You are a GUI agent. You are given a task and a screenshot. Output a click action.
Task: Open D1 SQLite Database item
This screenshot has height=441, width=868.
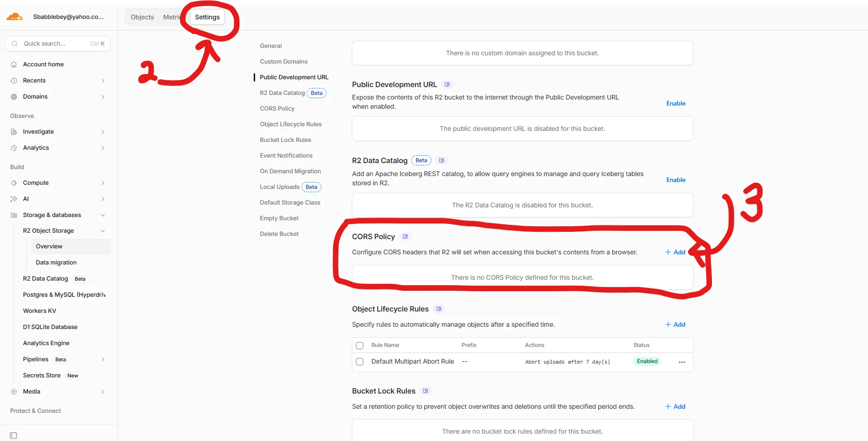tap(50, 327)
